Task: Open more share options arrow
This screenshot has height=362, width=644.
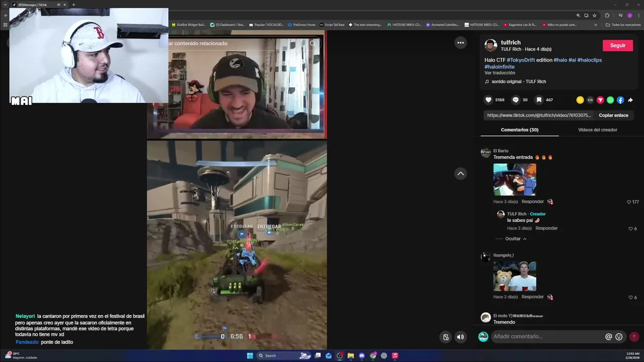Action: 630,100
